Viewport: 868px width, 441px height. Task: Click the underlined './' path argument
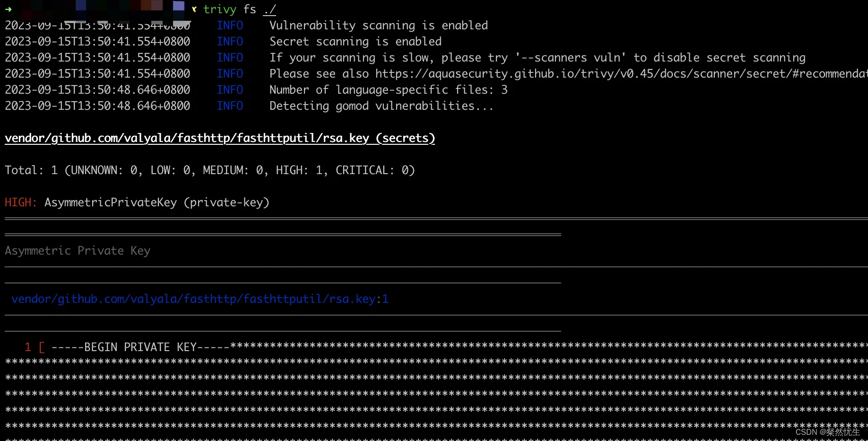[x=270, y=9]
